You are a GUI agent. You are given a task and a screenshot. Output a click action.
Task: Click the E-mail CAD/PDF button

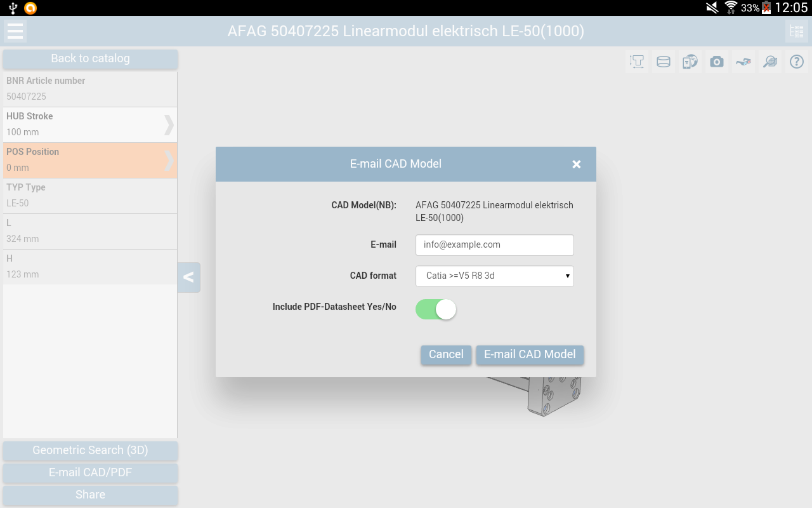(90, 473)
